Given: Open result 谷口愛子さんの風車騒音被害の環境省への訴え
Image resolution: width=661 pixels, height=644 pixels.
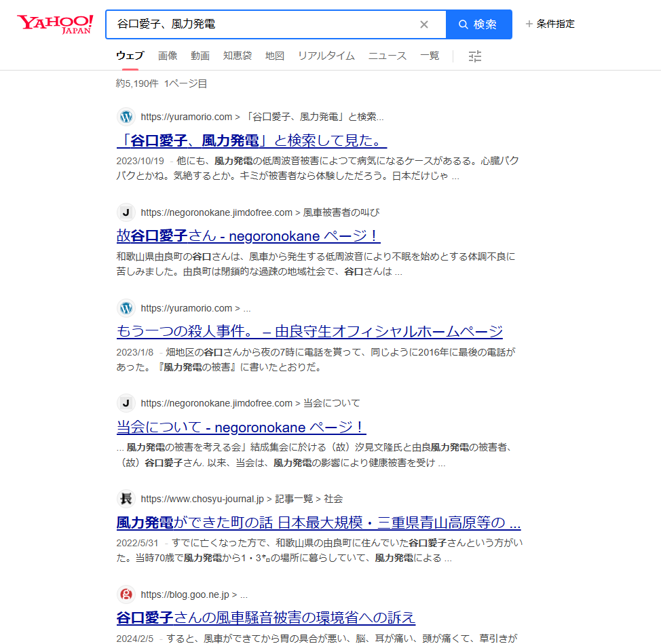Looking at the screenshot, I should tap(265, 618).
